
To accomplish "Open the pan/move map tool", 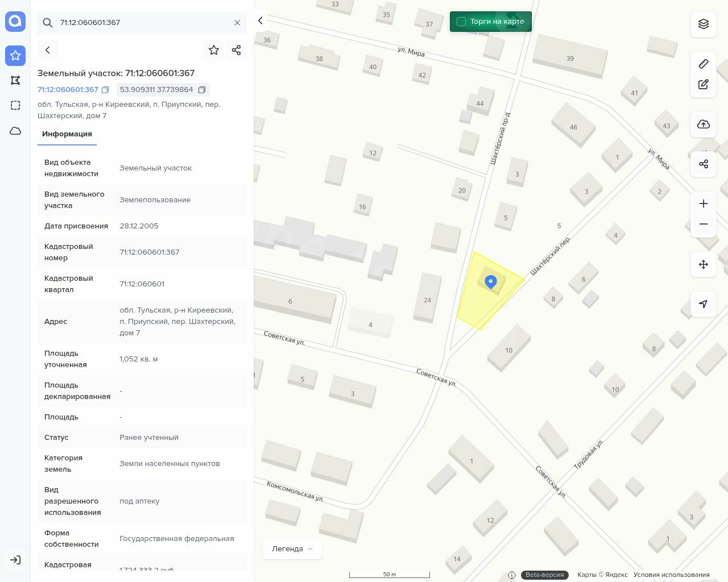I will pyautogui.click(x=704, y=264).
